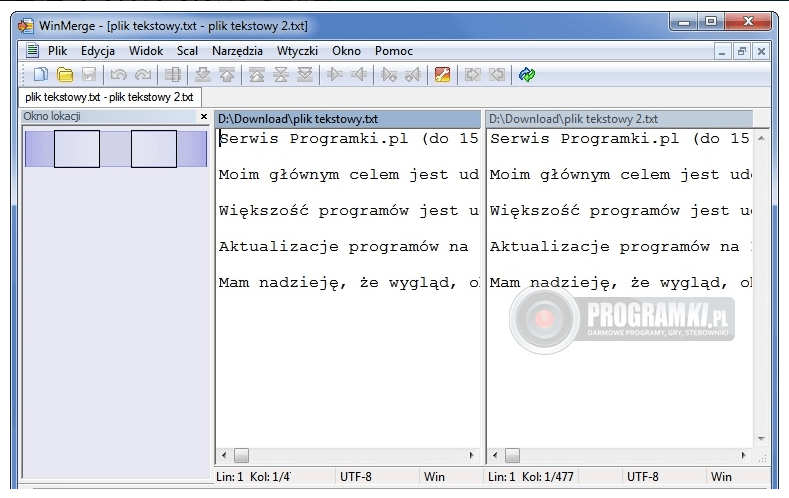Click the 'D:\Download\plik tekstowy.txt' path header
Image resolution: width=789 pixels, height=498 pixels.
pos(348,119)
